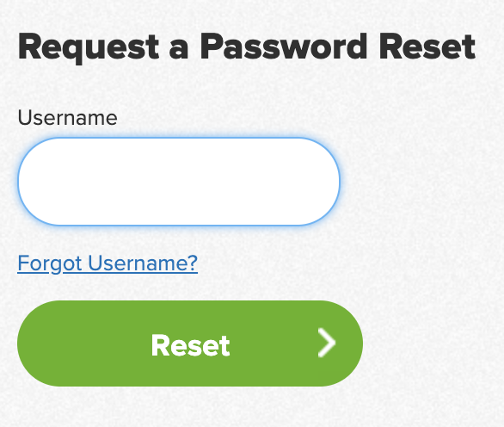The height and width of the screenshot is (427, 504).
Task: Click the green pill-shaped Reset control
Action: pos(190,343)
